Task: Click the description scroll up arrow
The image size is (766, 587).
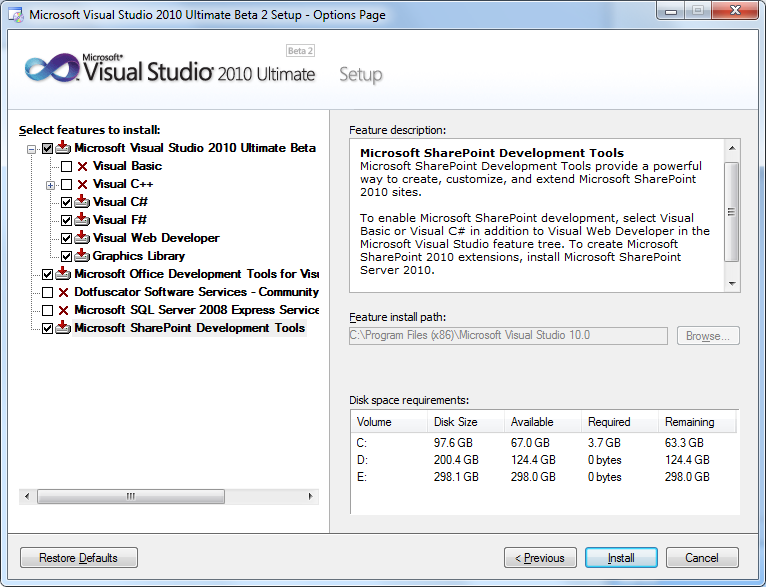Action: [732, 148]
